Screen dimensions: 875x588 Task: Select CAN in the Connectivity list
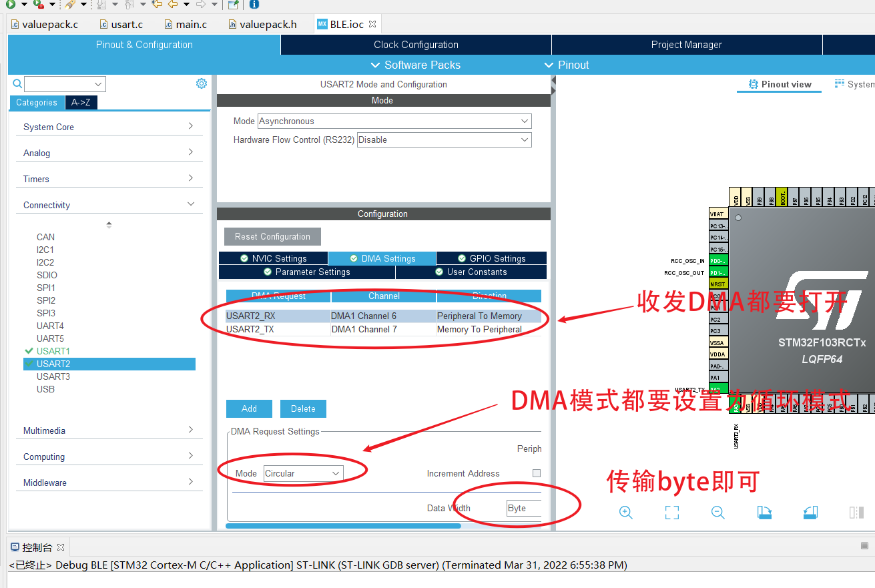coord(45,237)
